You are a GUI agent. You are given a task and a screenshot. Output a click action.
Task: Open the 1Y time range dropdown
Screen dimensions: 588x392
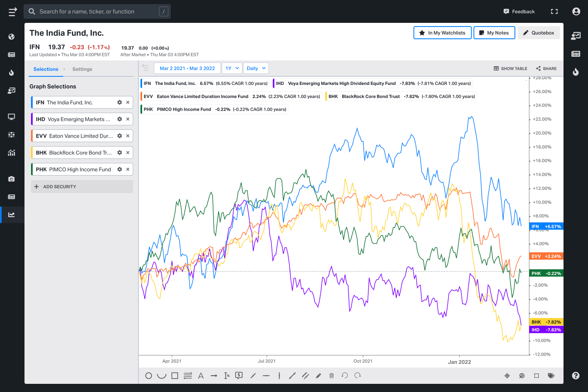tap(232, 68)
